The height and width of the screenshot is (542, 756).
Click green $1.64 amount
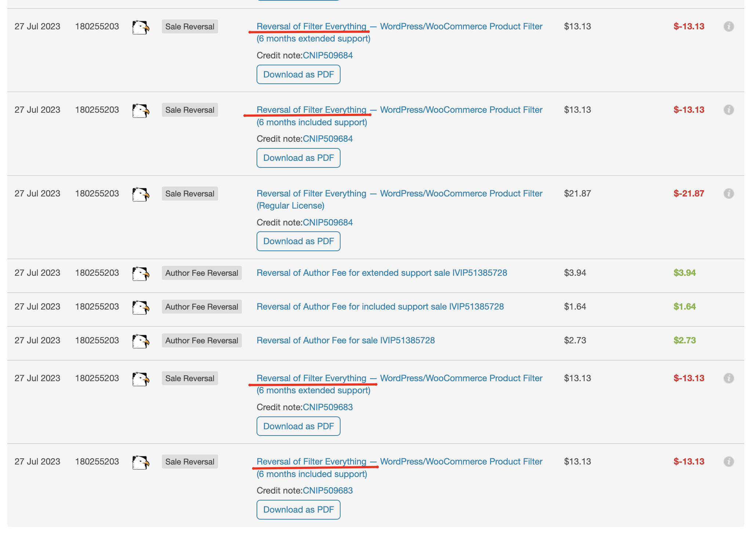684,307
